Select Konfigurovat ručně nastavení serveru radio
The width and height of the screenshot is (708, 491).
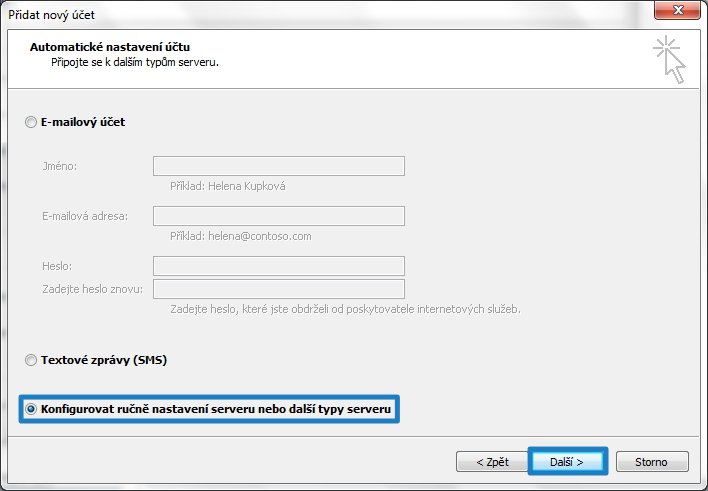(32, 409)
